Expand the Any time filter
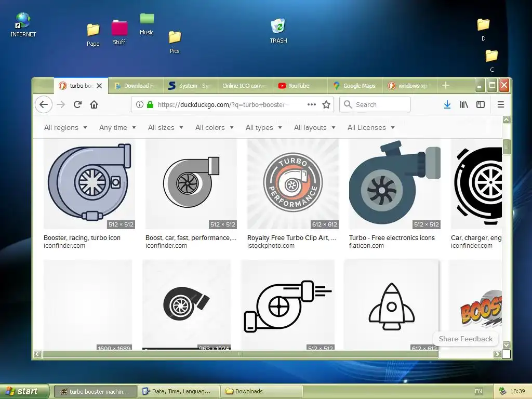532x399 pixels. coord(117,128)
